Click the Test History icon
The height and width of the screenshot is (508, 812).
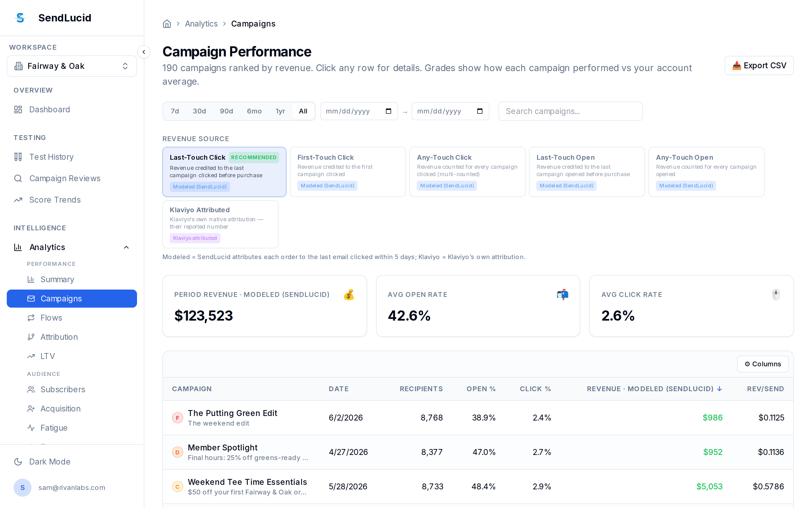tap(18, 157)
